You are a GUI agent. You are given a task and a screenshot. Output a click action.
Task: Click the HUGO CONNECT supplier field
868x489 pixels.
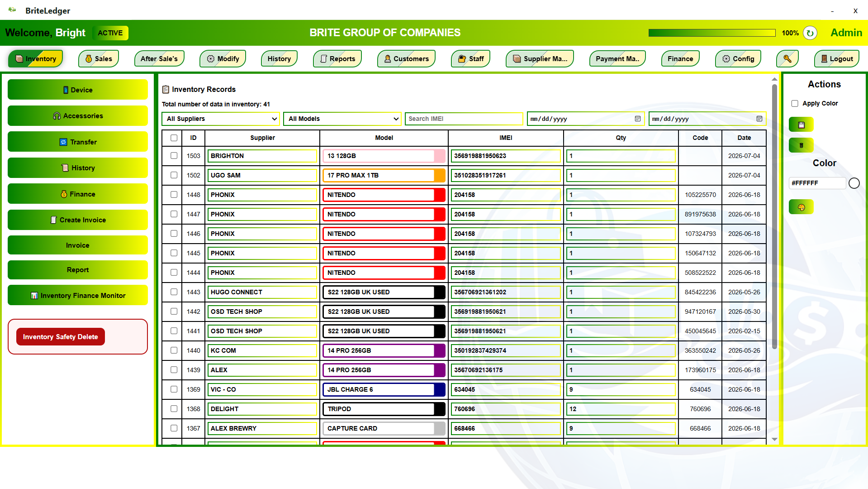point(262,292)
